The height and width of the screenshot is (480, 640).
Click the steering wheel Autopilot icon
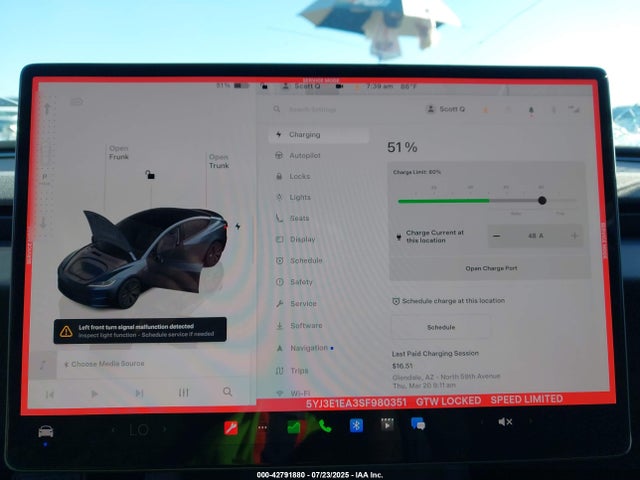(x=279, y=156)
